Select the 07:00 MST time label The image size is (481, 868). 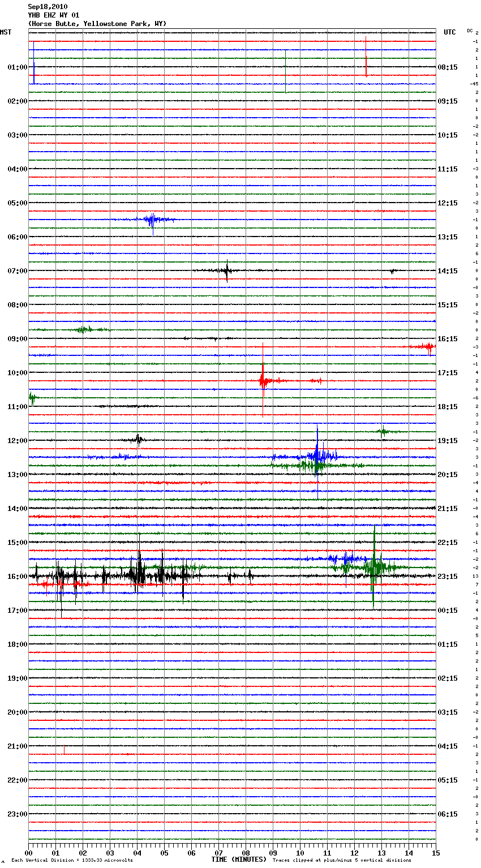17,271
